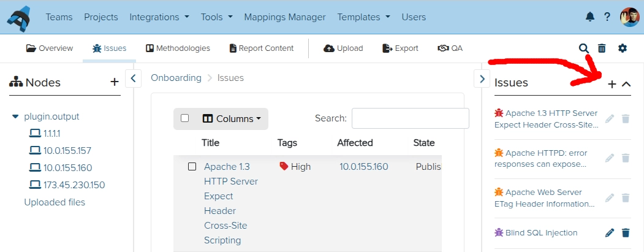The image size is (644, 252).
Task: Add a new issue with plus icon
Action: click(612, 84)
